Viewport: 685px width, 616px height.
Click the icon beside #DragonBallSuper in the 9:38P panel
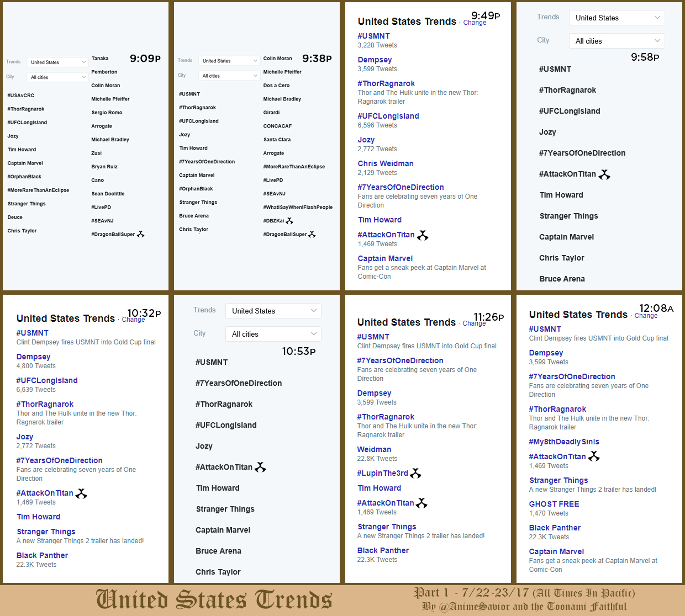click(312, 235)
